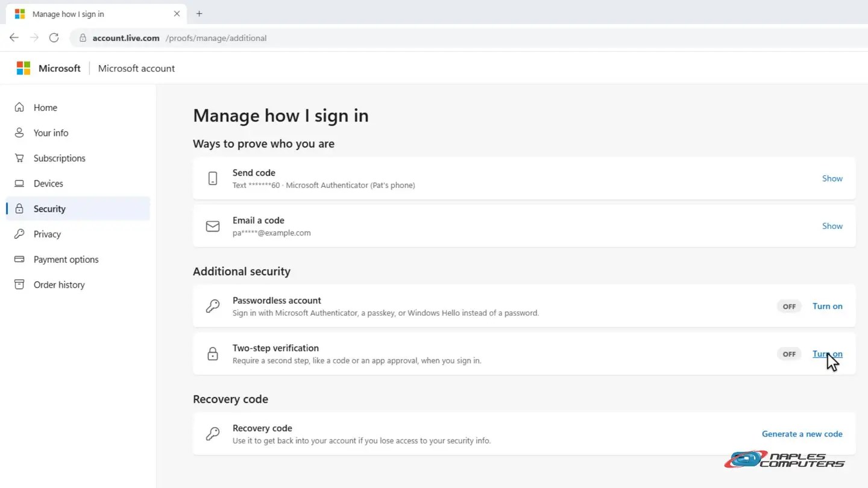Open Privacy from the sidebar

click(x=78, y=234)
